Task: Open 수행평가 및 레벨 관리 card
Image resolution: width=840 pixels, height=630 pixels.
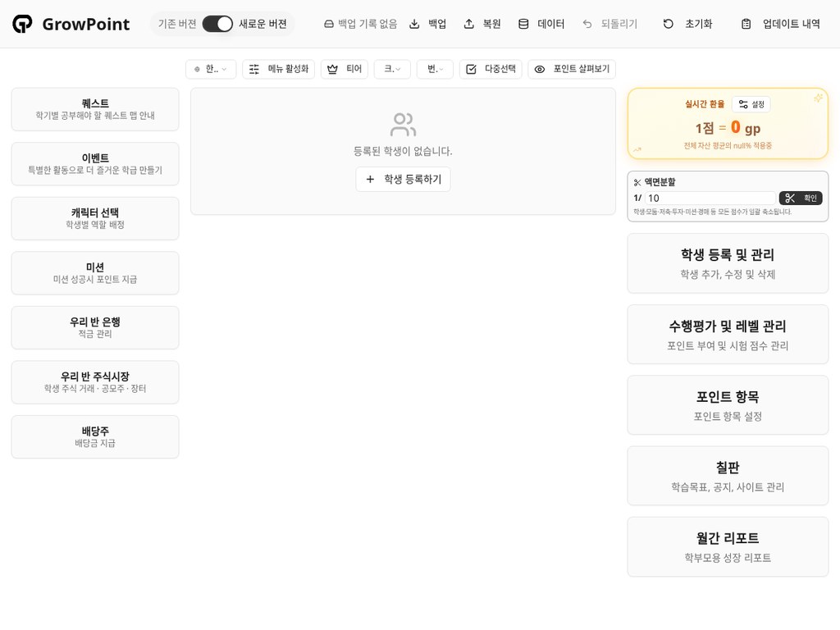Action: click(x=728, y=335)
